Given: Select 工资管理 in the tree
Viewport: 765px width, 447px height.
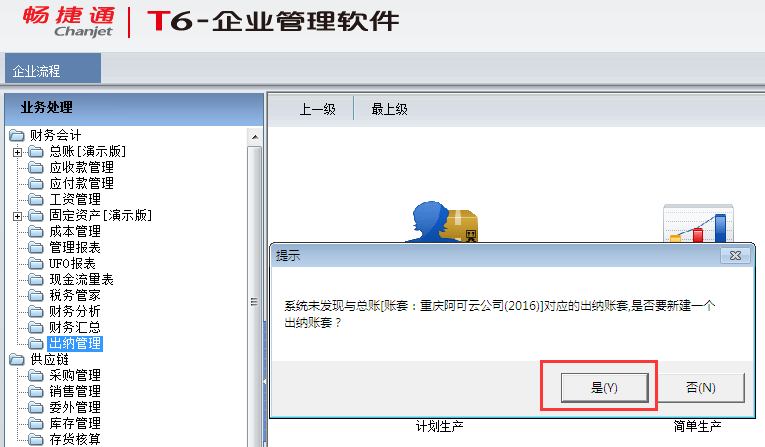Looking at the screenshot, I should pos(75,200).
